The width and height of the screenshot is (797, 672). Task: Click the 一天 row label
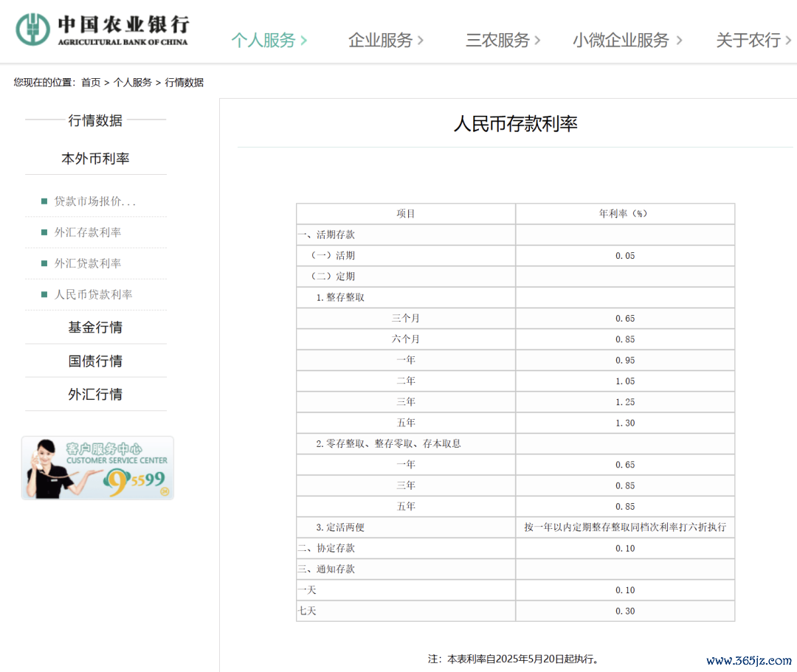(x=307, y=589)
